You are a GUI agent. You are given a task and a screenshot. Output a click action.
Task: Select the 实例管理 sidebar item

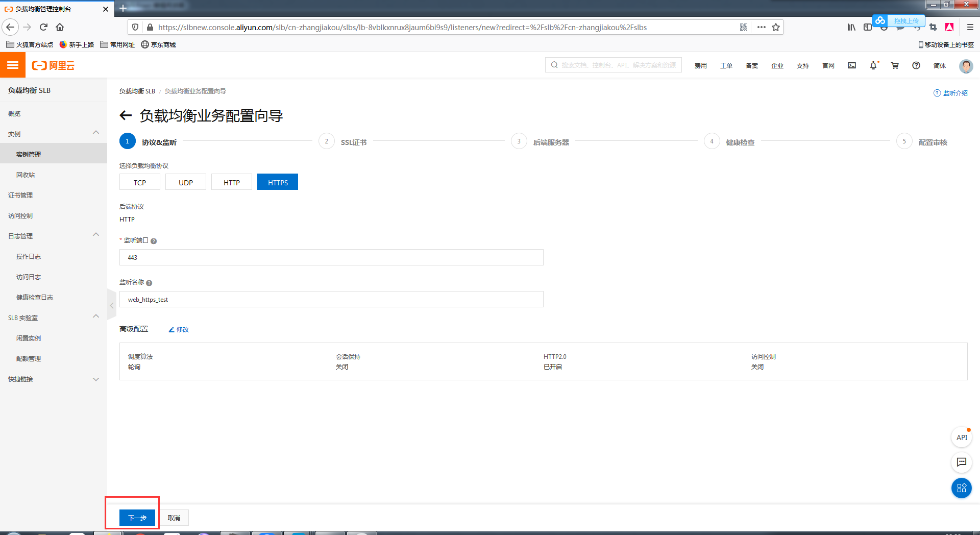(x=28, y=154)
